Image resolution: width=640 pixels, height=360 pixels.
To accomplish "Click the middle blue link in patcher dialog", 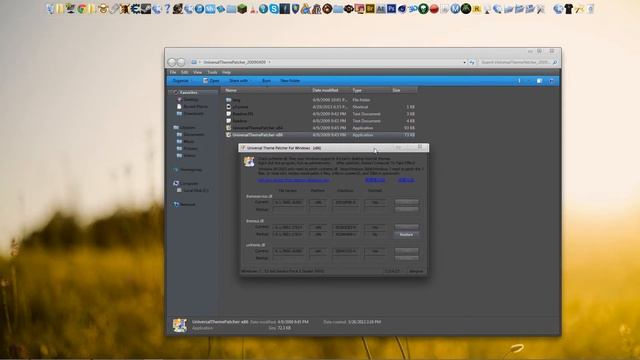I will pos(375,180).
